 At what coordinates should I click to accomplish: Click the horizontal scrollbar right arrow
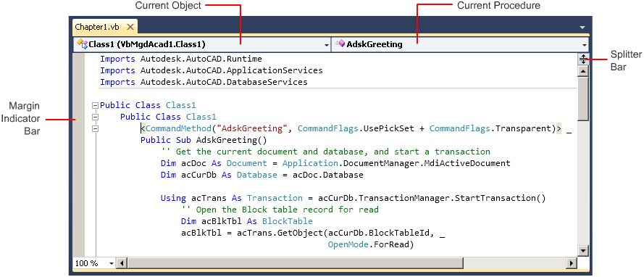coord(571,263)
